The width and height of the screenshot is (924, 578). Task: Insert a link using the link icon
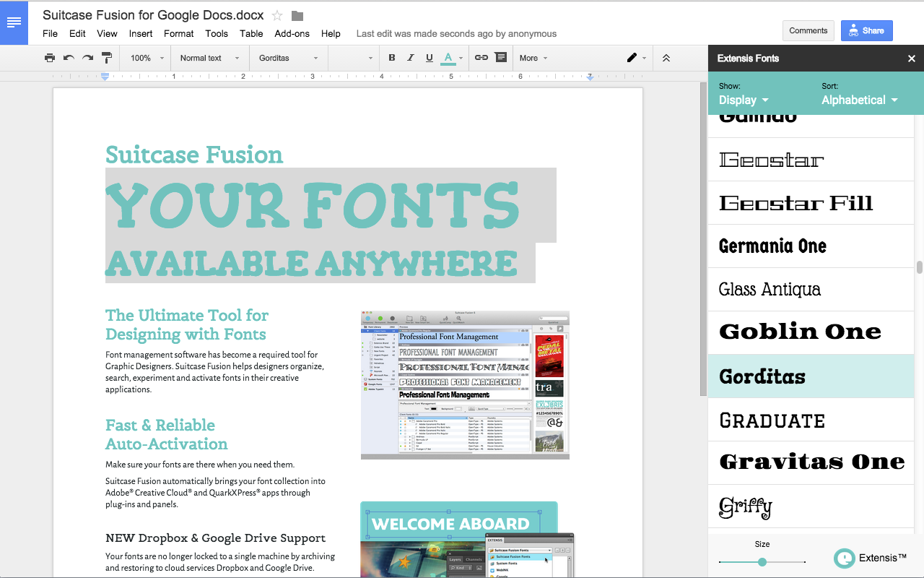tap(481, 58)
